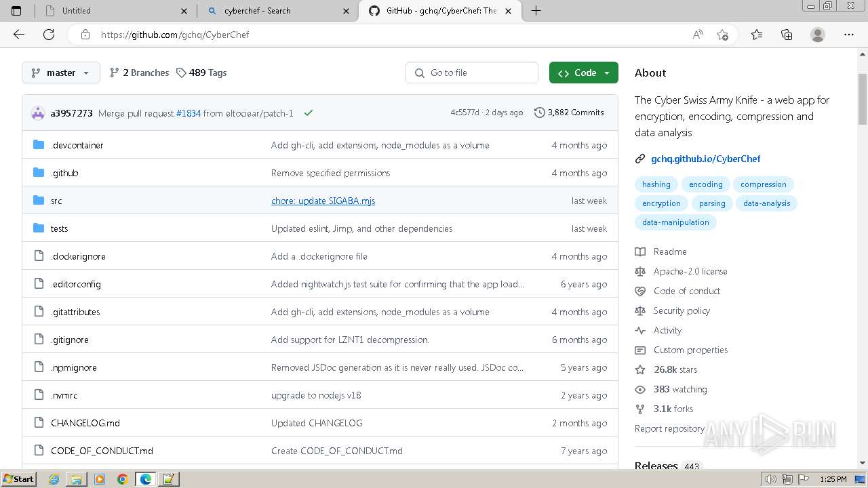Open Edge settings and more menu
The height and width of the screenshot is (488, 868).
(849, 35)
